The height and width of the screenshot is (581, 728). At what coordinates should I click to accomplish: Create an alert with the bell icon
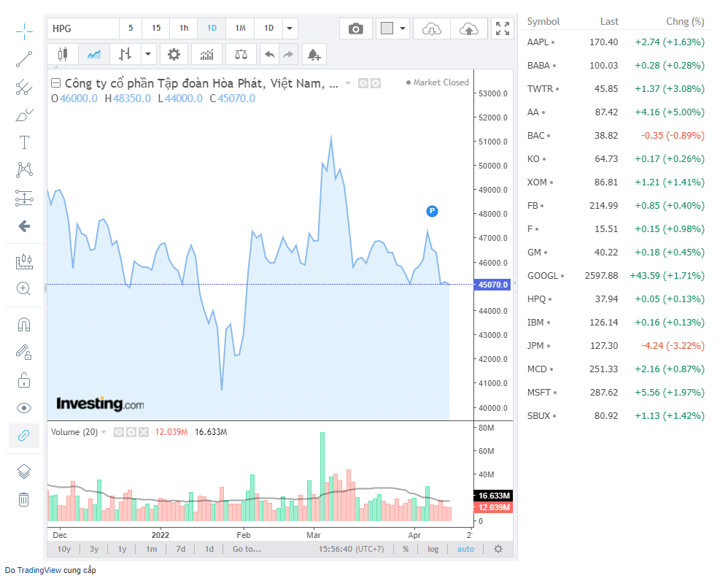tap(314, 54)
